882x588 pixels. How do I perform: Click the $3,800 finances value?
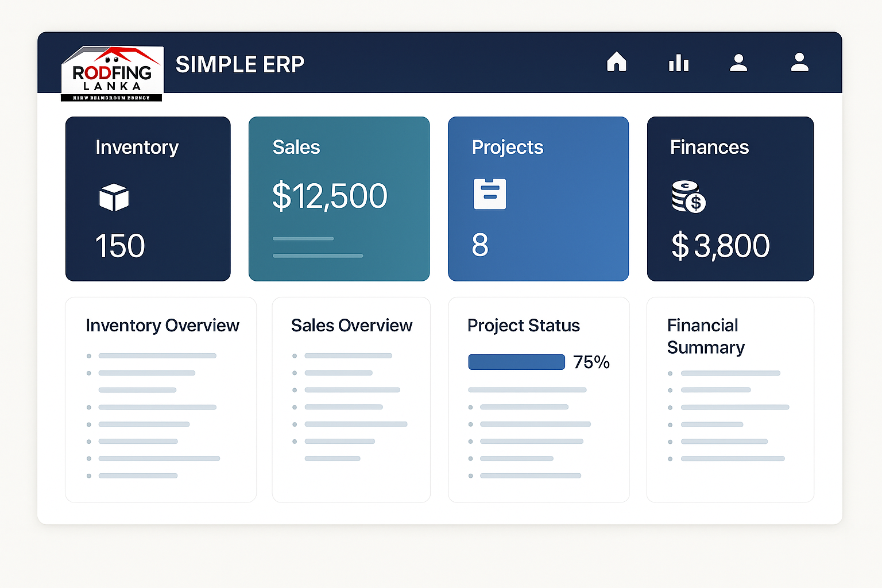tap(721, 246)
